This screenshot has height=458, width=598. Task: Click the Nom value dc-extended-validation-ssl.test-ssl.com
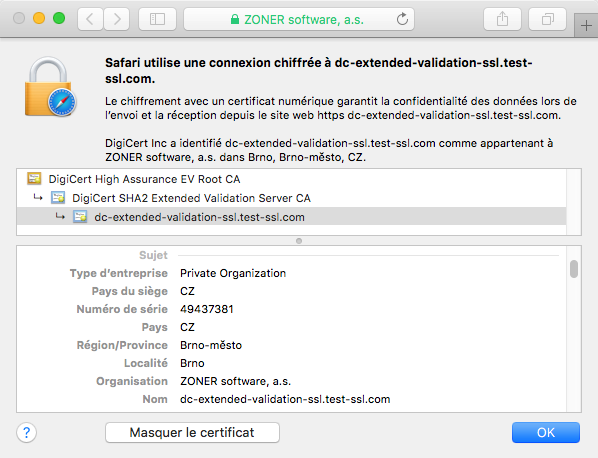click(x=285, y=399)
